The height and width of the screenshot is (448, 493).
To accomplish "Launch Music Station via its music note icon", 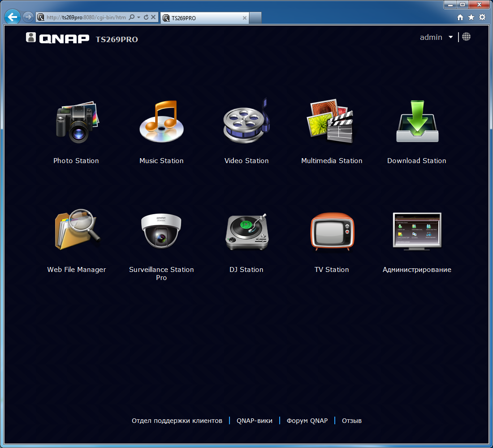I will pyautogui.click(x=162, y=121).
